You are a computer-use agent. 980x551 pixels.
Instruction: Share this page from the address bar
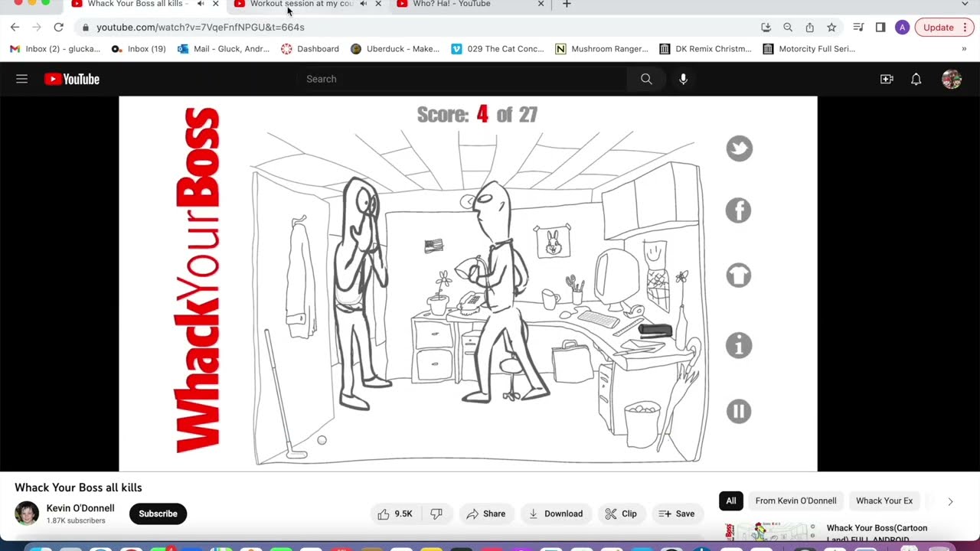[x=809, y=28]
